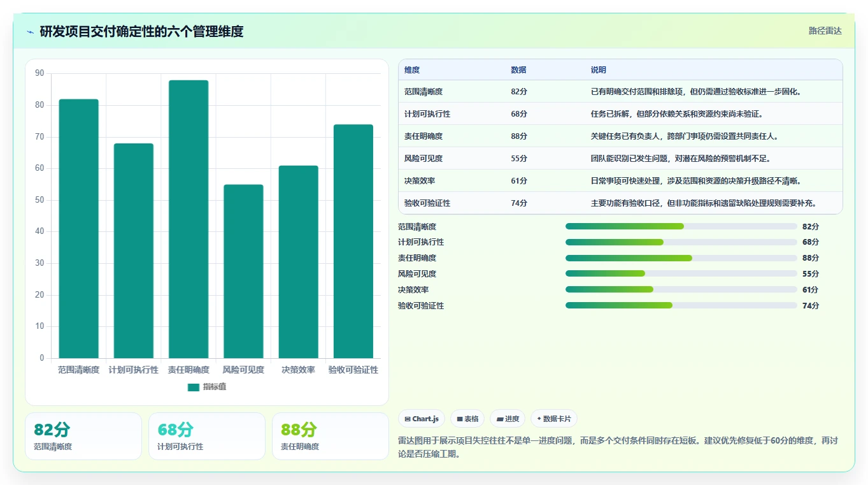Click the 风险可见度 progress bar

coord(681,273)
